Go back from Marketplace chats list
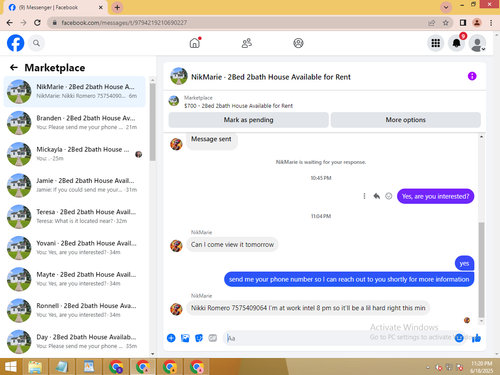This screenshot has height=375, width=500. pos(14,68)
